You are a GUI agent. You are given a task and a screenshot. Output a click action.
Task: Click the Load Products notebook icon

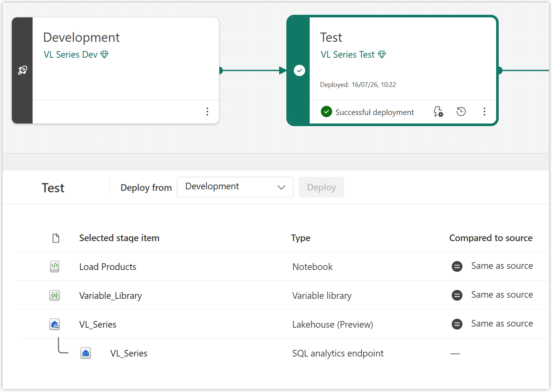[55, 266]
